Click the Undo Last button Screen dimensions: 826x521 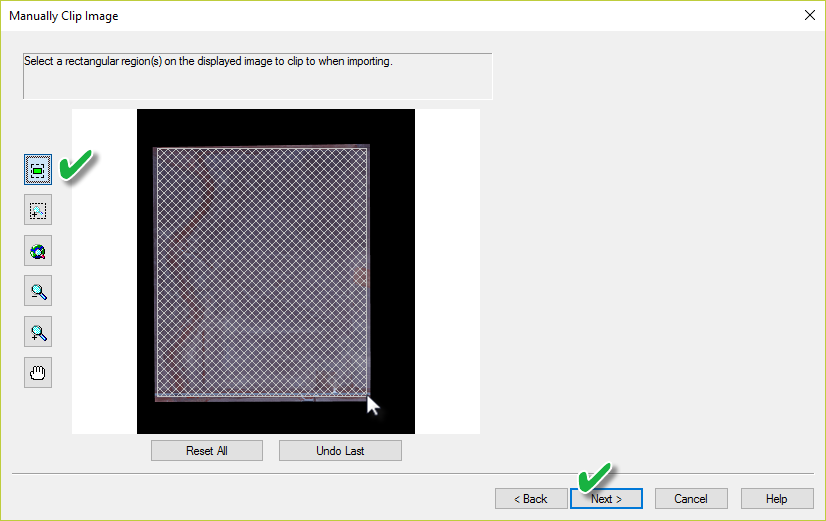pyautogui.click(x=340, y=451)
